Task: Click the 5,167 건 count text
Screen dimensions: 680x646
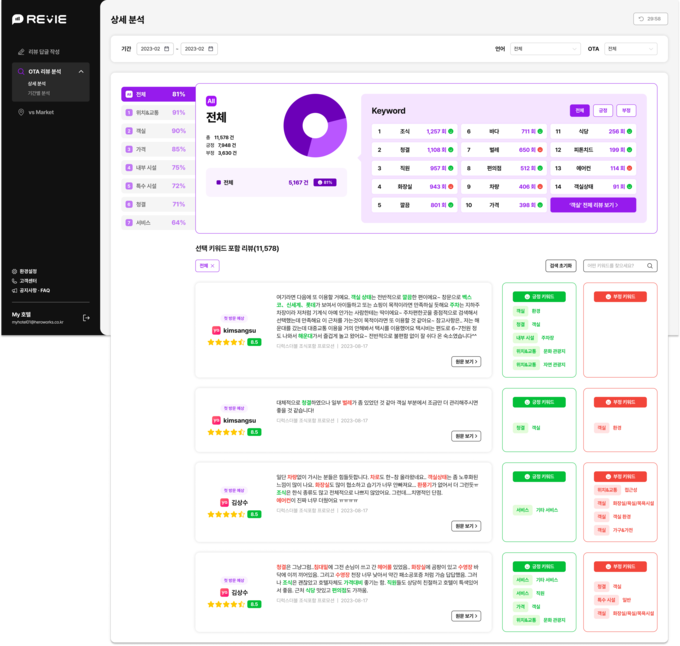Action: tap(298, 183)
